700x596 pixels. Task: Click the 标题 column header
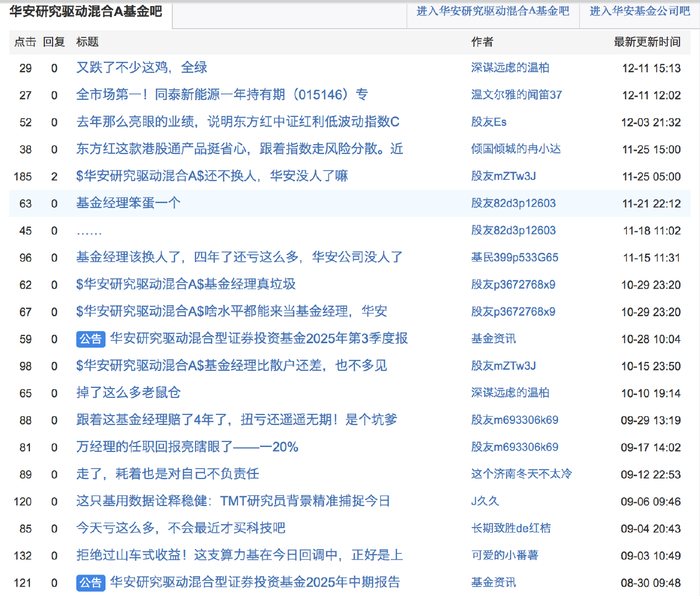[87, 42]
